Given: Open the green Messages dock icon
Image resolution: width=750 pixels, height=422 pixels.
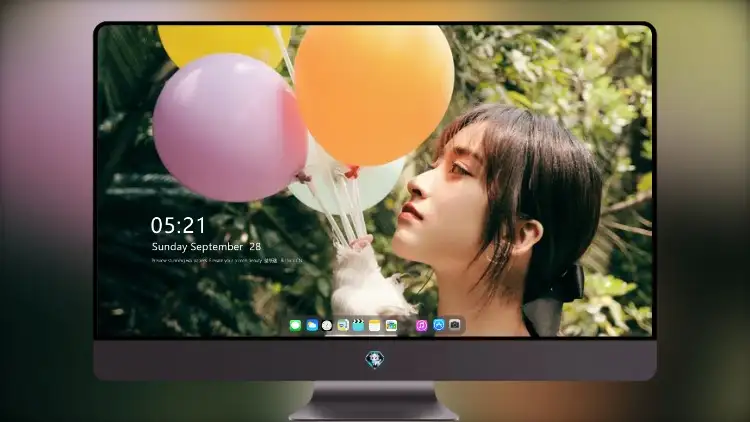Looking at the screenshot, I should (295, 326).
